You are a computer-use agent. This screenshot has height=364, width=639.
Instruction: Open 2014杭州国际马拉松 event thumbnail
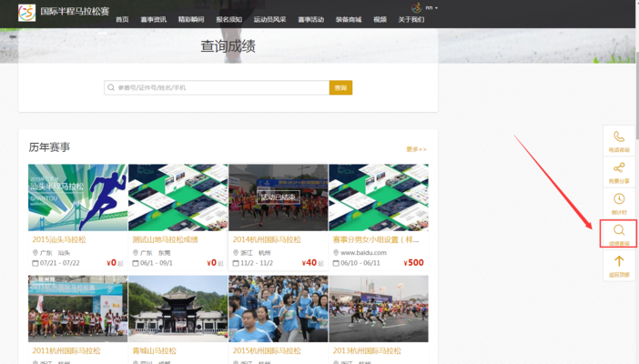pos(278,197)
